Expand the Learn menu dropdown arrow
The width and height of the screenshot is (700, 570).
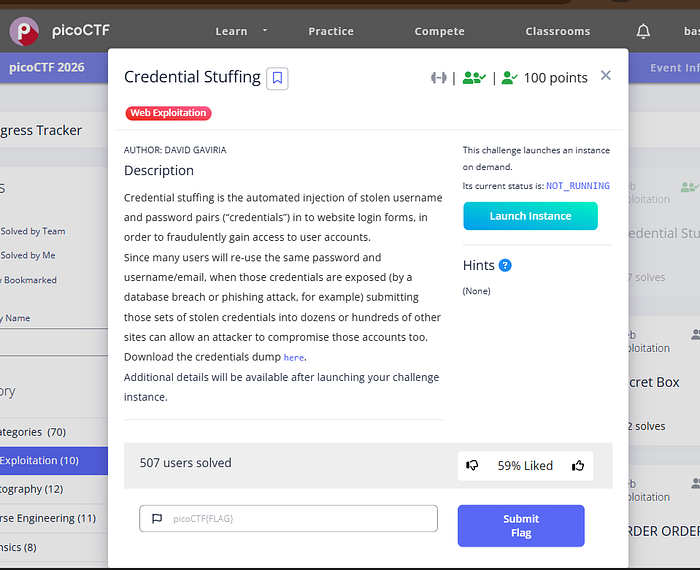(x=265, y=30)
